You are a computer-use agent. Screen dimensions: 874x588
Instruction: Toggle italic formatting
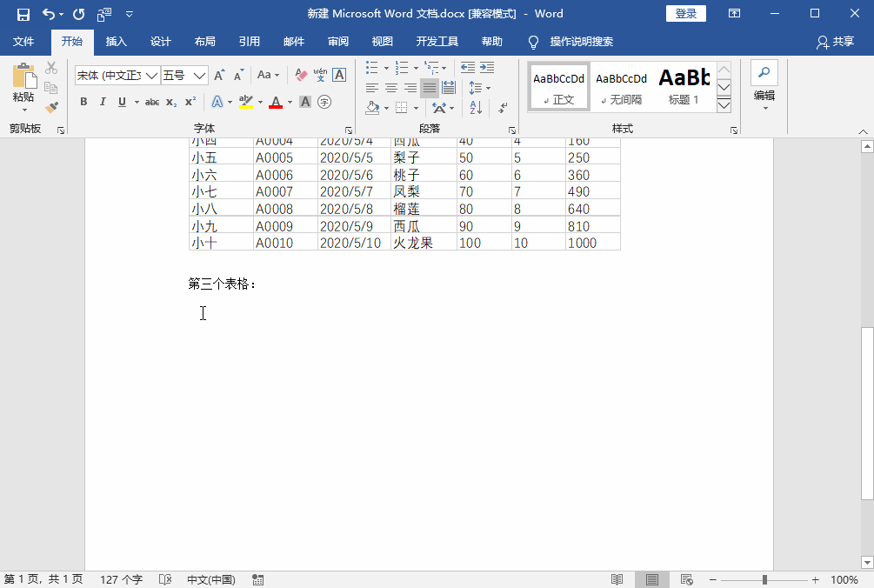[x=103, y=102]
